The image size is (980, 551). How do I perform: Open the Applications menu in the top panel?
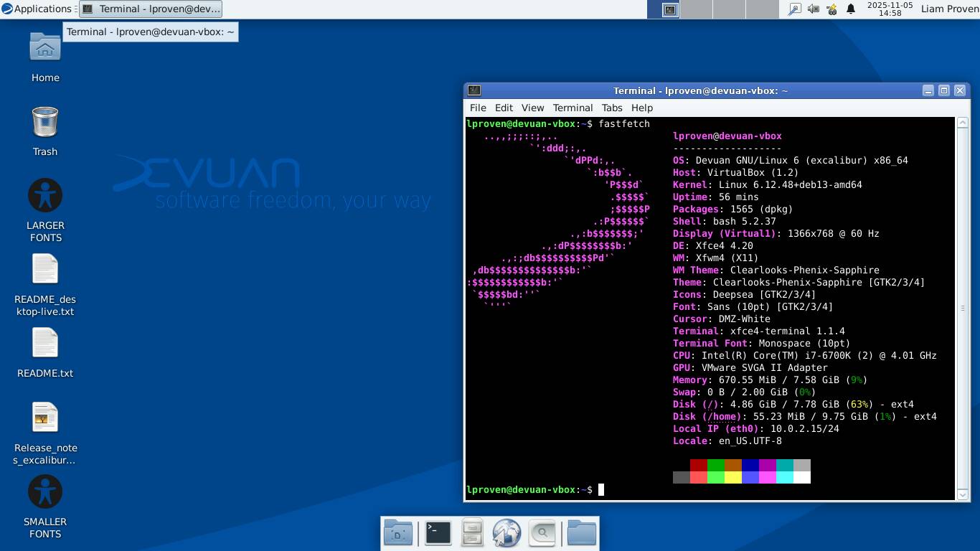[x=37, y=9]
